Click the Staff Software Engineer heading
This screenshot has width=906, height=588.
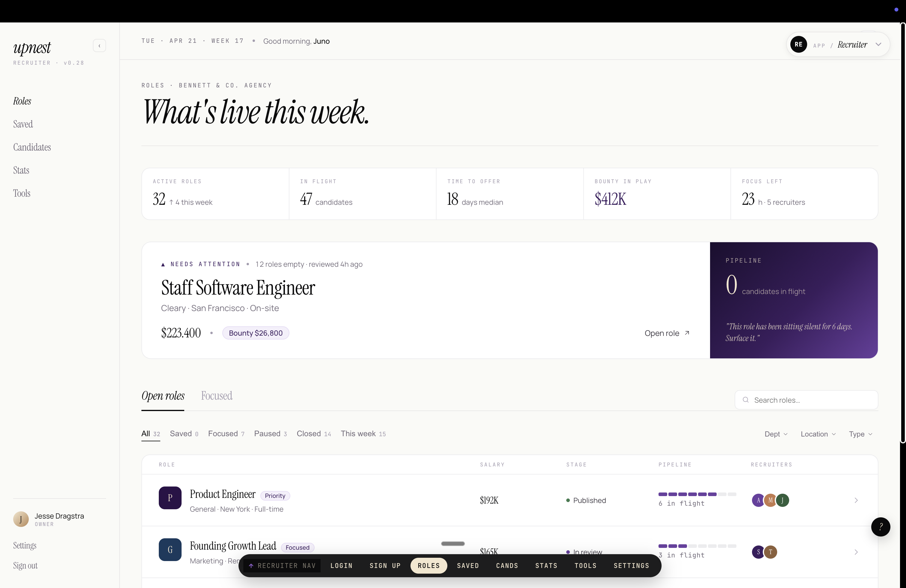(238, 287)
